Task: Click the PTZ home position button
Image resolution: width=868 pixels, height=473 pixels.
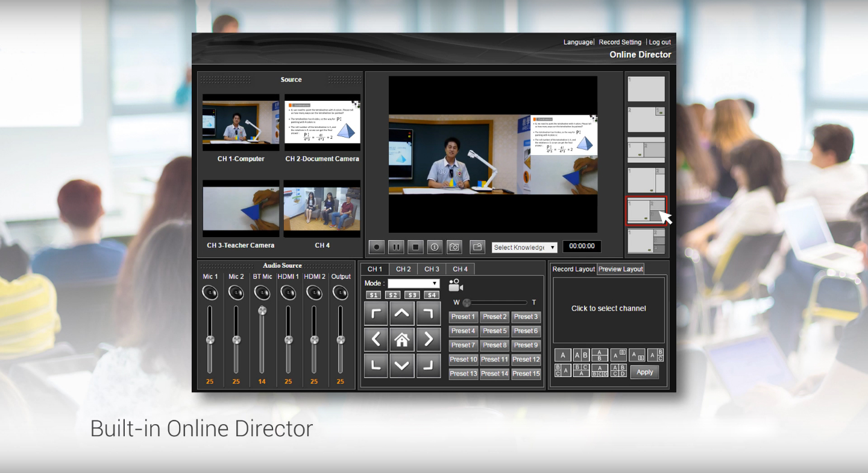Action: click(402, 340)
